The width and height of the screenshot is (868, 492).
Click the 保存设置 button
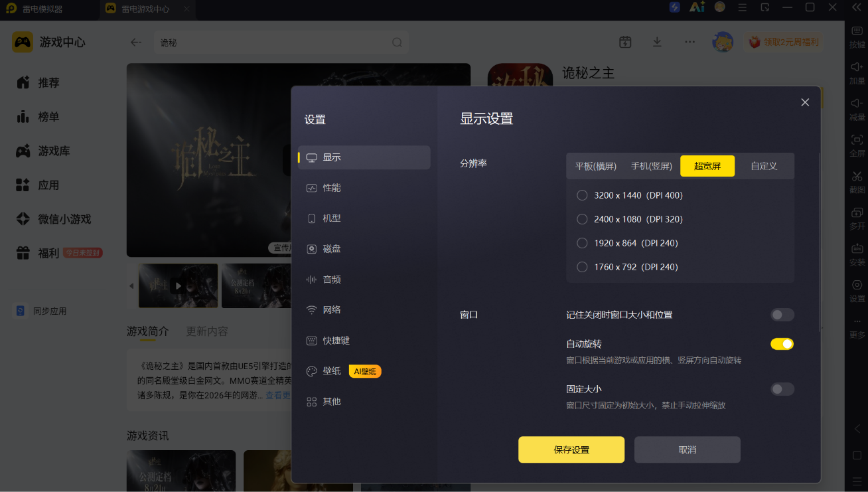(571, 450)
